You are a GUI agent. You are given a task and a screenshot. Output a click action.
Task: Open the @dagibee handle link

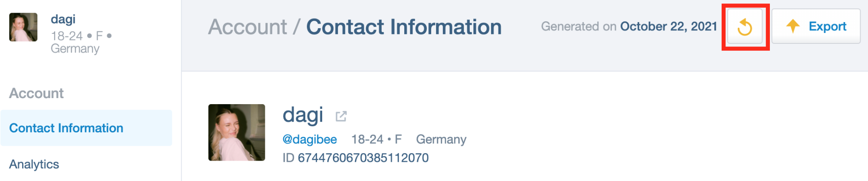[310, 139]
